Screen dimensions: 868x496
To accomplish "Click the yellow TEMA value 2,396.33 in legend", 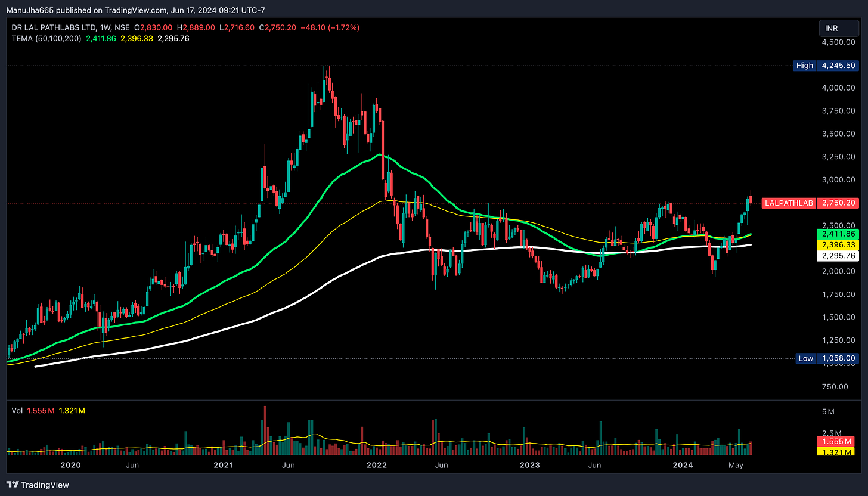I will 138,38.
